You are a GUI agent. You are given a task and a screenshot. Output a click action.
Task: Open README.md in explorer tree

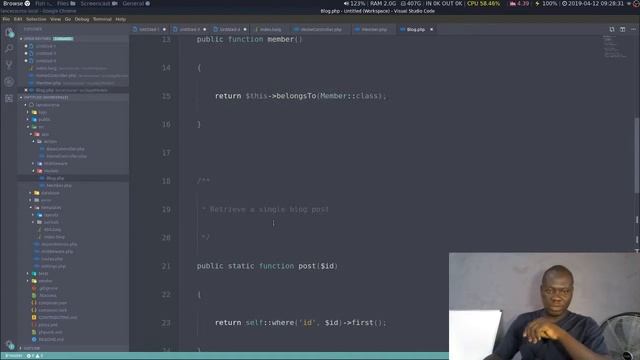pos(51,340)
